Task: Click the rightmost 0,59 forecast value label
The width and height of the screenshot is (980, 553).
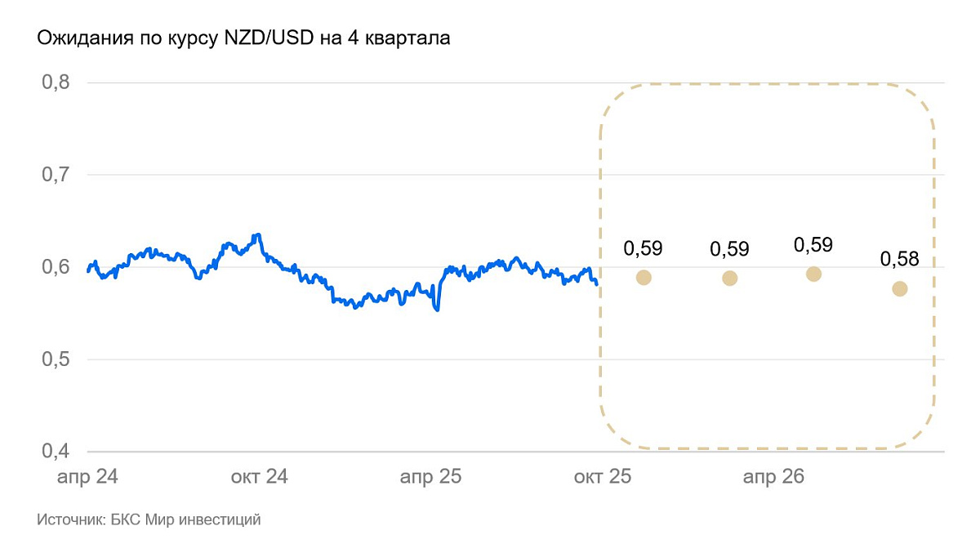Action: pyautogui.click(x=813, y=244)
